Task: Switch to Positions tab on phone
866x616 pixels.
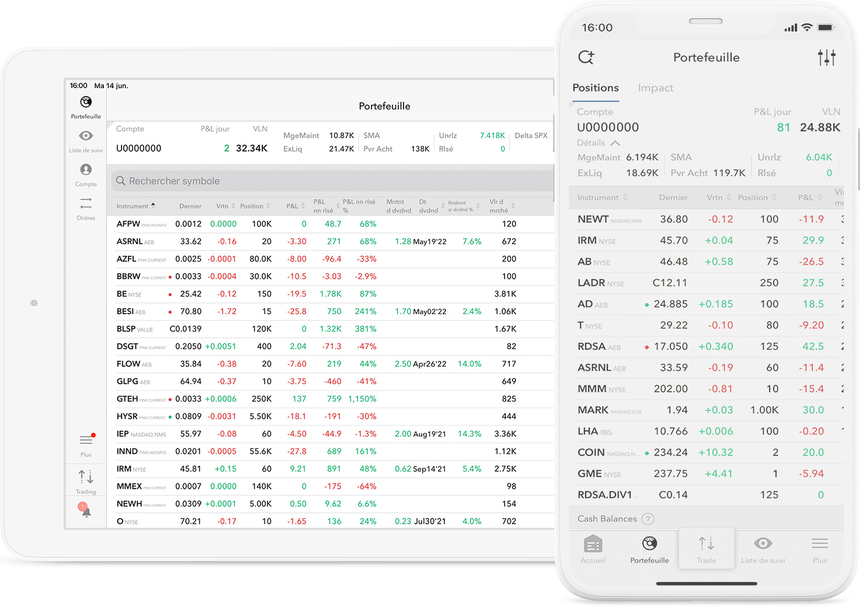Action: 595,88
